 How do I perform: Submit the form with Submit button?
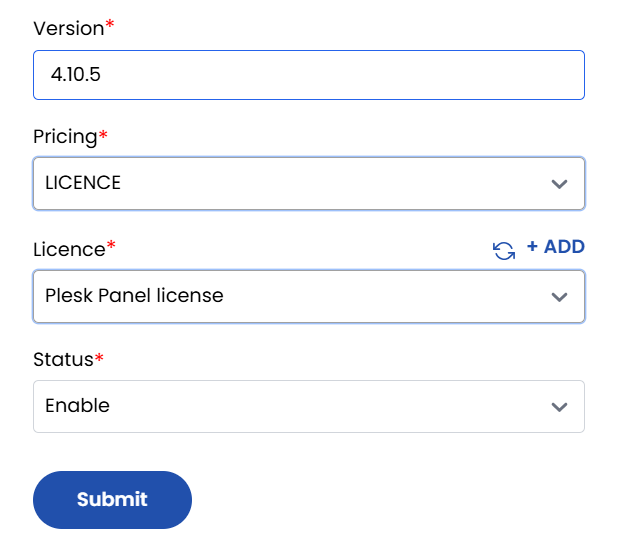coord(112,499)
